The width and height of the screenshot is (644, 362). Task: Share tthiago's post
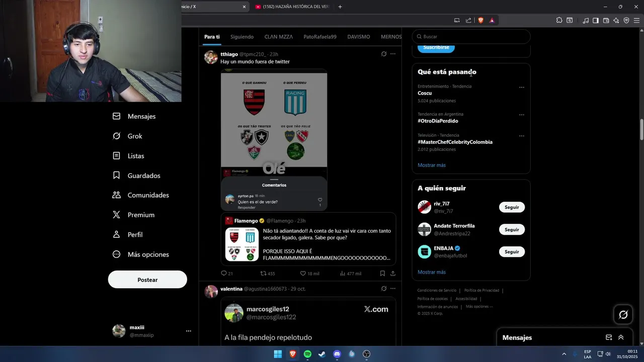tap(393, 274)
